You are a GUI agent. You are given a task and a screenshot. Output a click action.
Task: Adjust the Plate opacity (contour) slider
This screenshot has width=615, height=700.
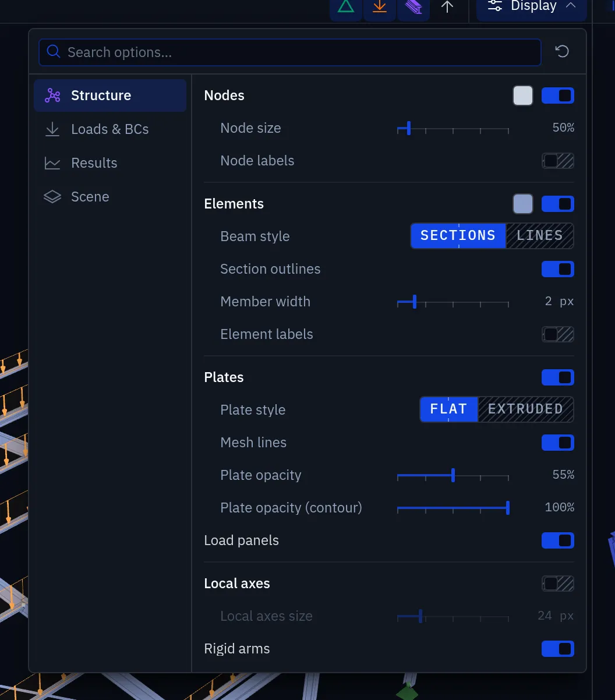click(453, 508)
